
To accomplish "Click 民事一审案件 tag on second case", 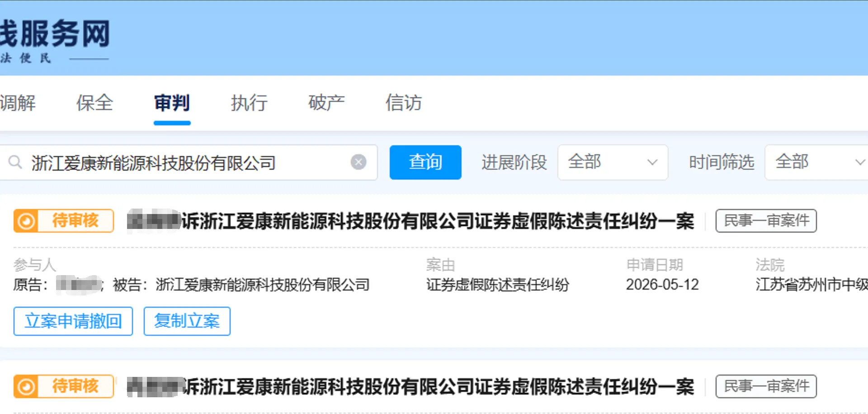I will click(x=766, y=386).
